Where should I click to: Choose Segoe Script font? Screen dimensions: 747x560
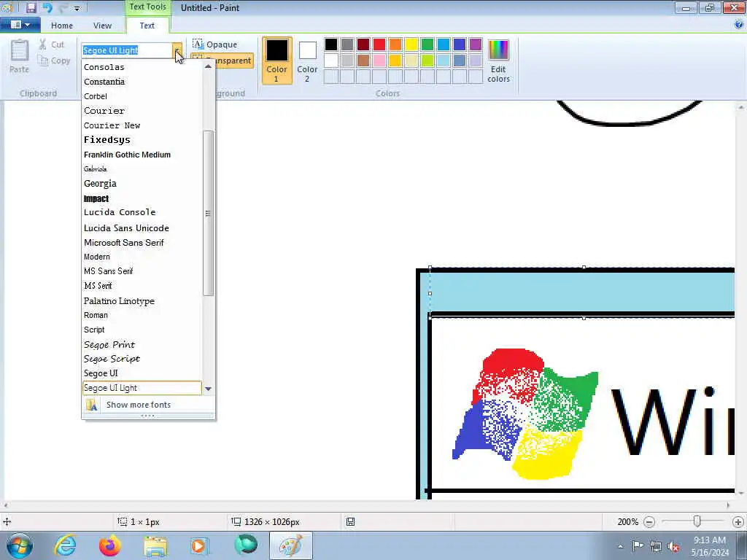point(142,359)
